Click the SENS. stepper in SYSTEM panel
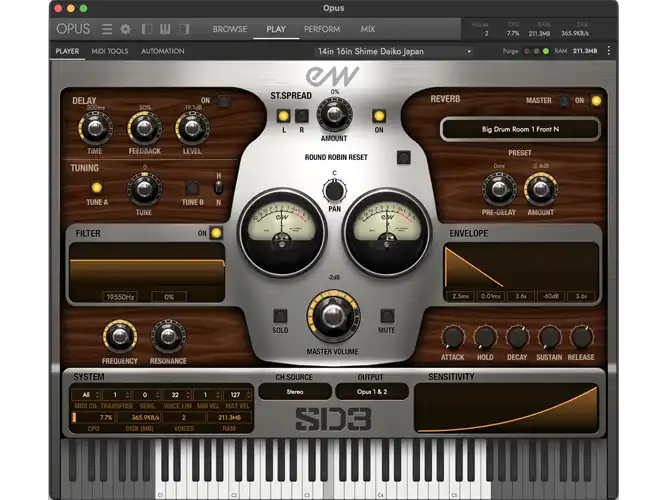This screenshot has height=500, width=667. coord(145,395)
